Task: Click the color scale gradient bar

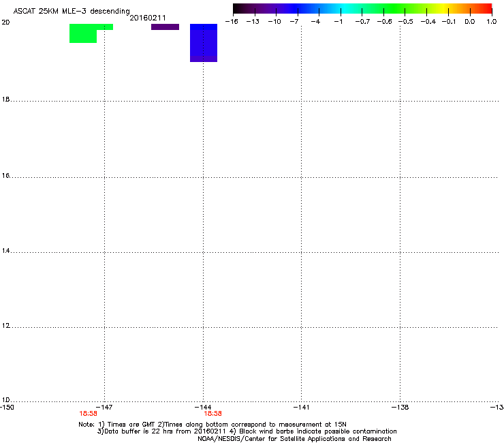Action: click(362, 9)
